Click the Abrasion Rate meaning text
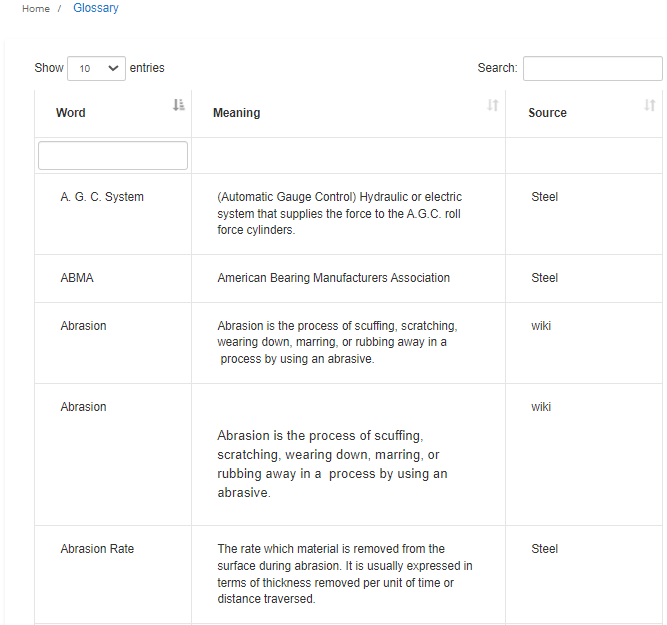Screen dimensions: 667x625 click(345, 574)
